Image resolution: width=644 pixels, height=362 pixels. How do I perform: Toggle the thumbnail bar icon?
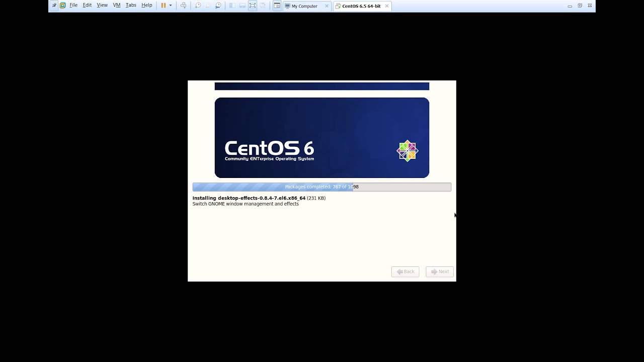[x=242, y=6]
